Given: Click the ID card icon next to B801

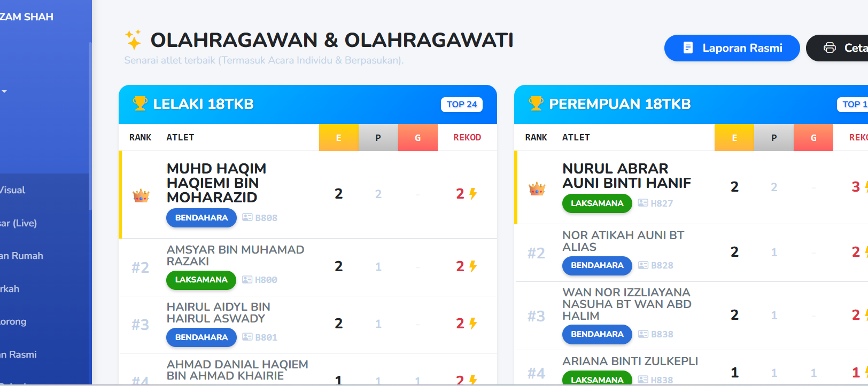Looking at the screenshot, I should click(247, 337).
